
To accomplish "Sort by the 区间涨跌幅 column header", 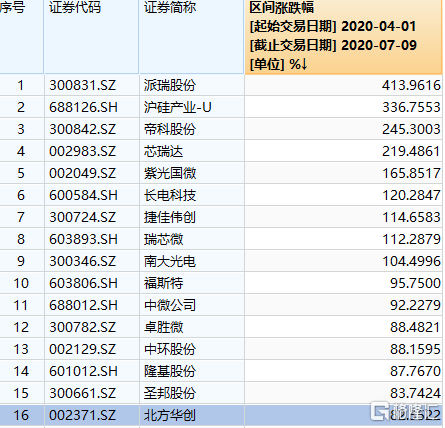I will tap(343, 36).
